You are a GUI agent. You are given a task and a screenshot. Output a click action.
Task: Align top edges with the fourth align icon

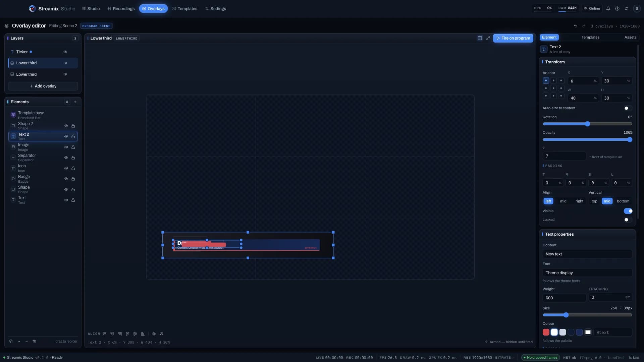(x=127, y=334)
